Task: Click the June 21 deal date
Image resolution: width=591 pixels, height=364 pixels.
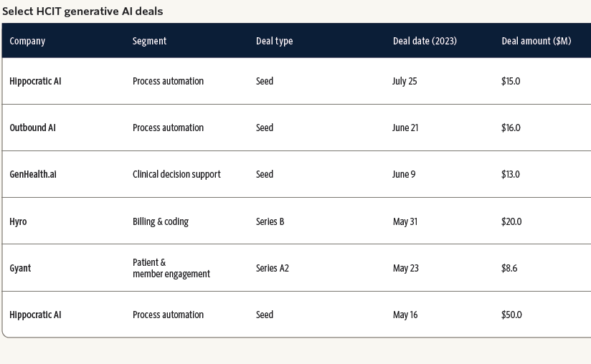Action: pos(405,128)
